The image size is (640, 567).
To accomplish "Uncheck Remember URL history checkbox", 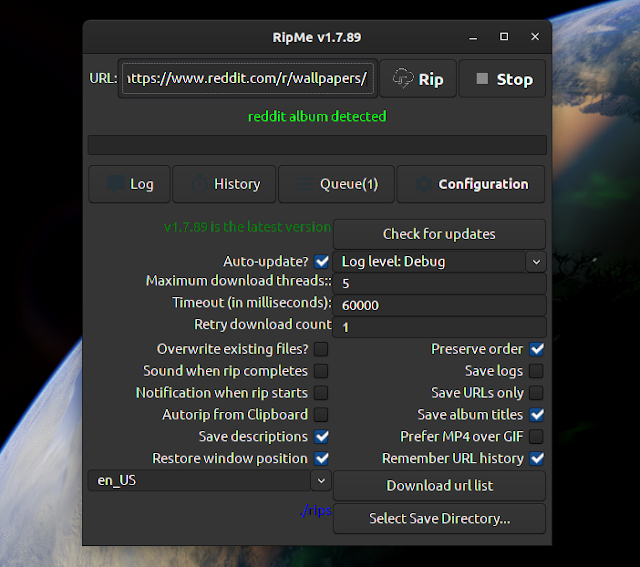I will pos(537,458).
